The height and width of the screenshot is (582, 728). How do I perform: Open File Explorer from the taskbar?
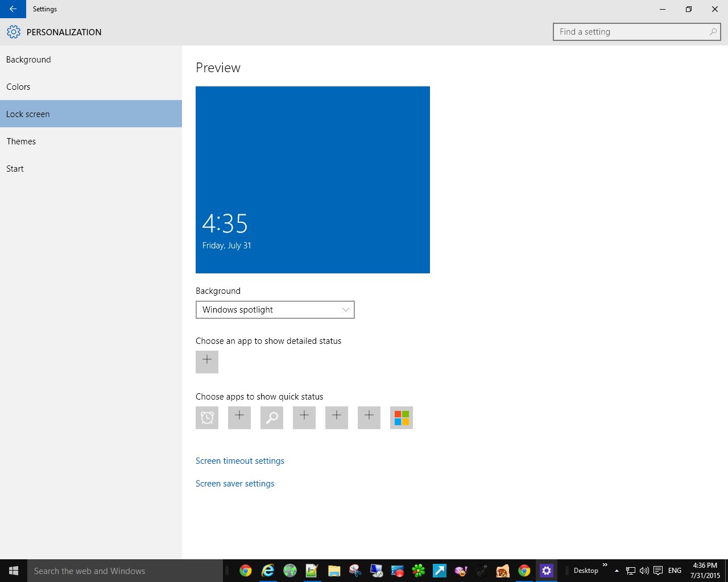pos(334,571)
